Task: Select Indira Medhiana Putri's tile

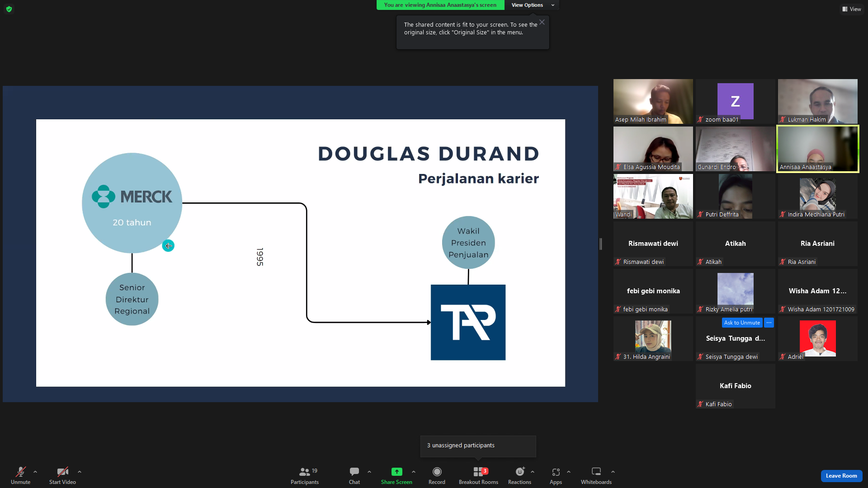Action: click(817, 196)
